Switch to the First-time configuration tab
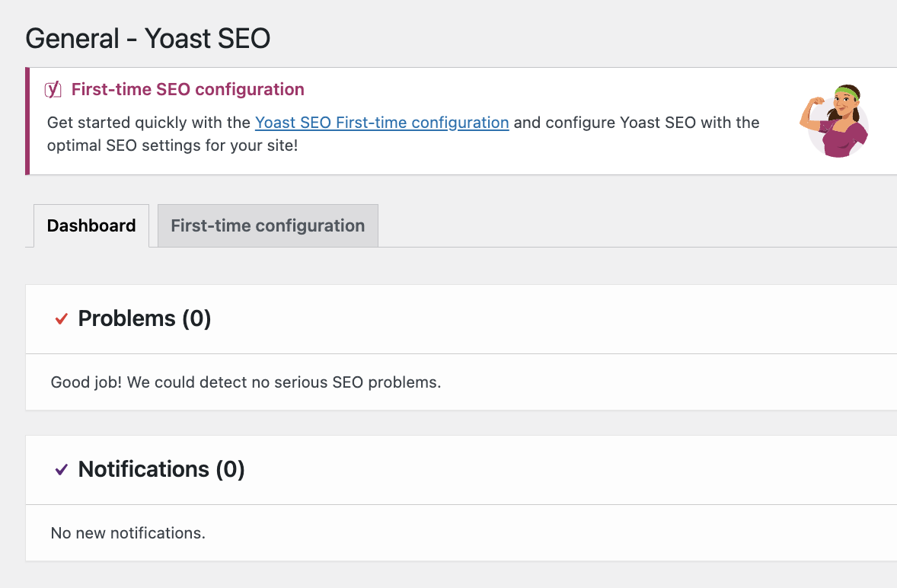Screen dimensions: 897x588 [x=267, y=225]
